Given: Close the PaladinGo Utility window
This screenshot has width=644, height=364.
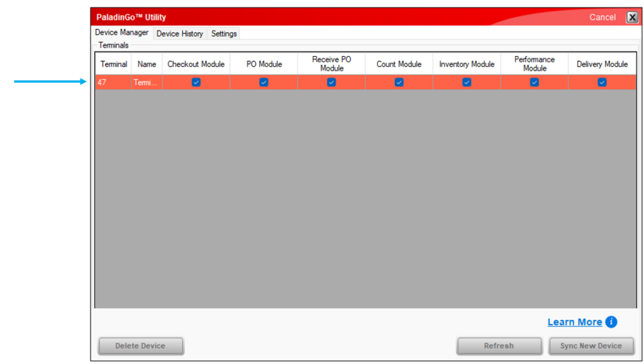Looking at the screenshot, I should [x=632, y=17].
